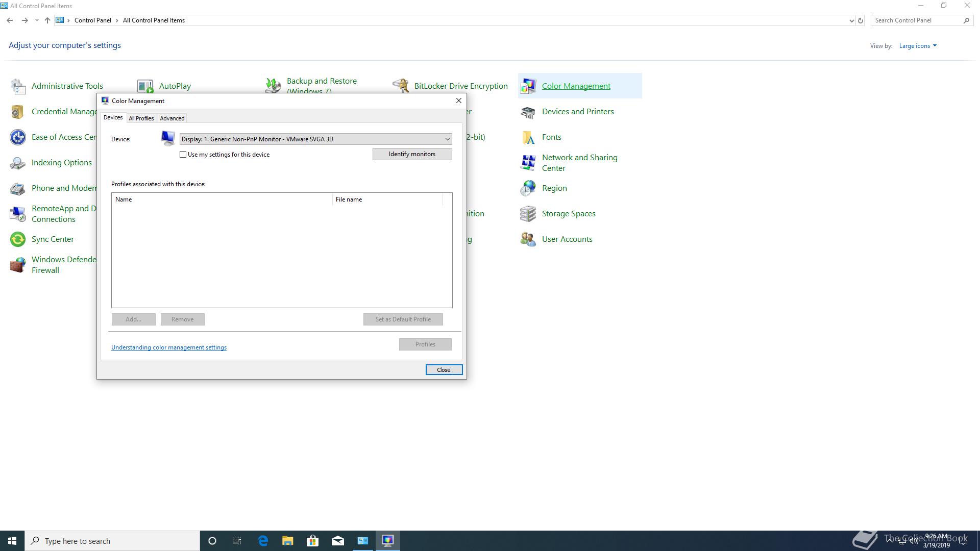Launch Microsoft Edge from the taskbar
The width and height of the screenshot is (980, 551).
[263, 541]
